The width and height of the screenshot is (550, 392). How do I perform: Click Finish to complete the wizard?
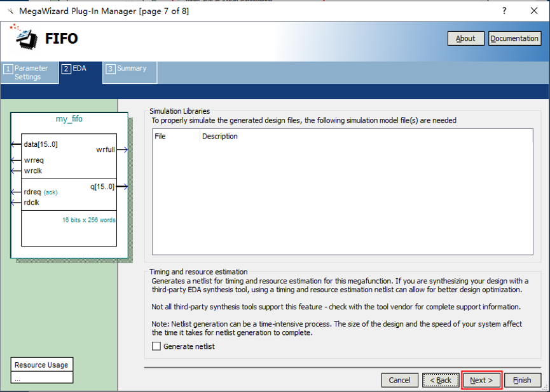[522, 380]
